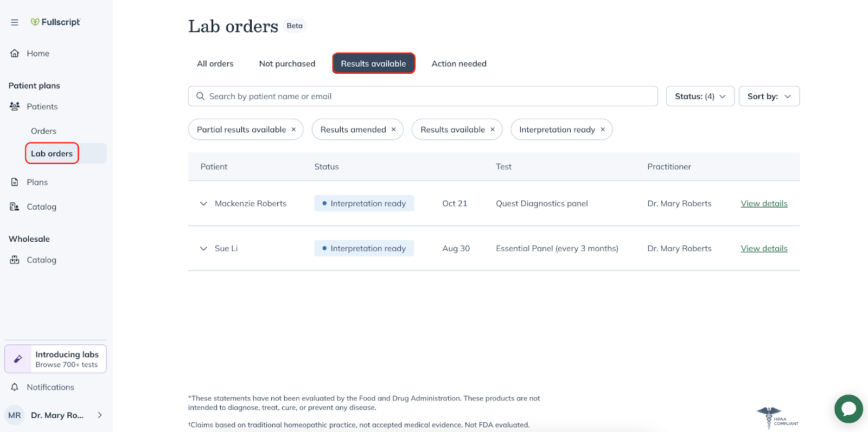
Task: Click the Introducing labs test tube banner
Action: pyautogui.click(x=55, y=358)
